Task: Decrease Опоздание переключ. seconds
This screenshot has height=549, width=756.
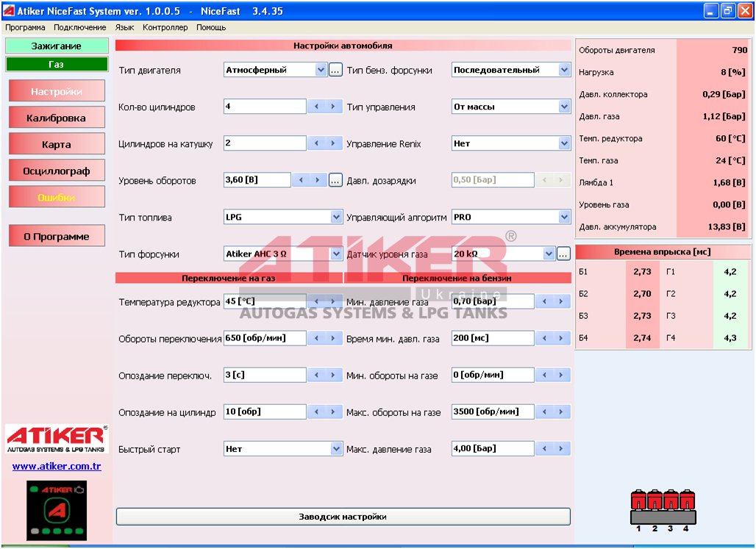Action: coord(316,375)
